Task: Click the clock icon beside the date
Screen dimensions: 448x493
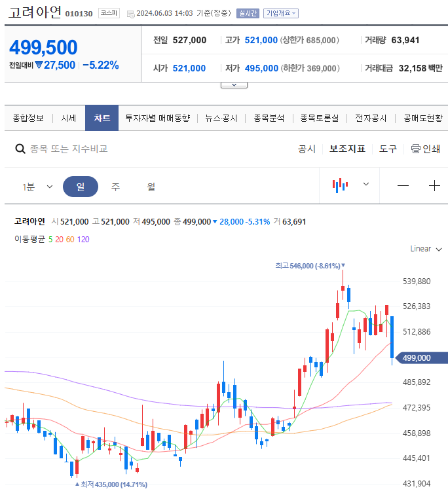Action: (130, 14)
